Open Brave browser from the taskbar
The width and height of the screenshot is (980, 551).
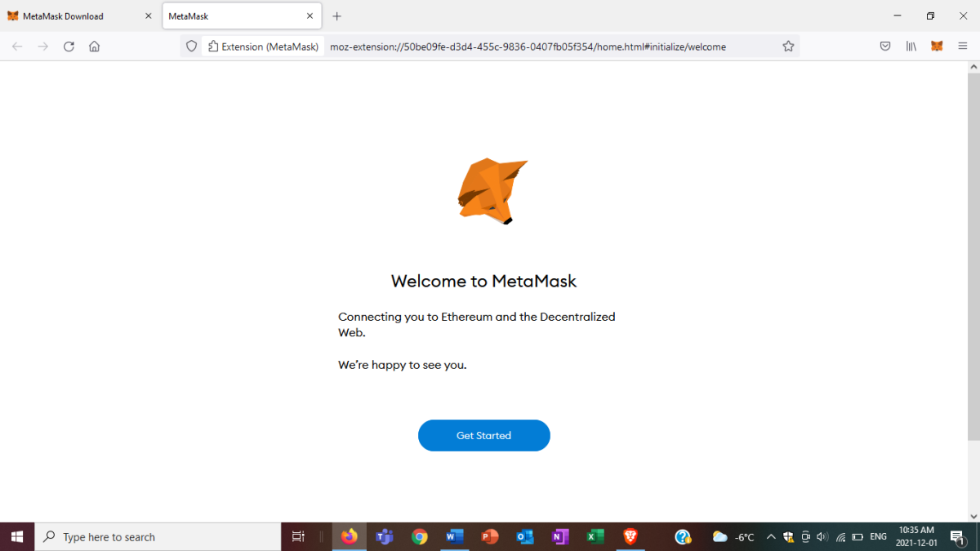630,537
